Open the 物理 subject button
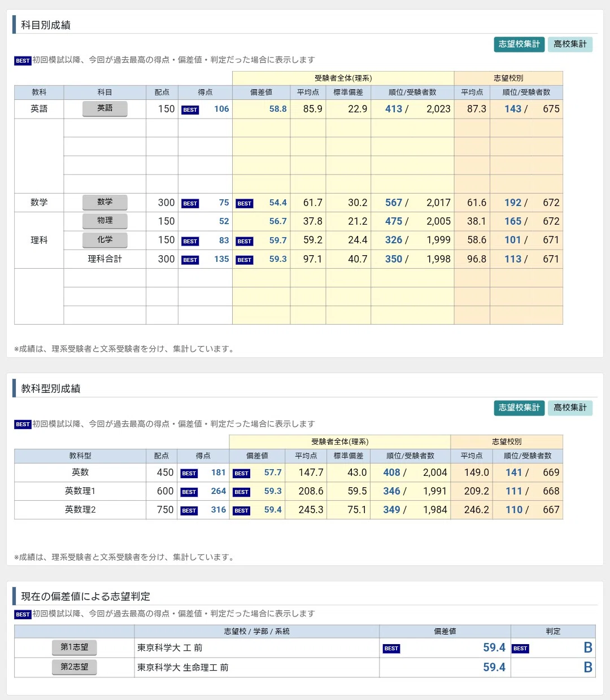This screenshot has height=700, width=610. (105, 221)
